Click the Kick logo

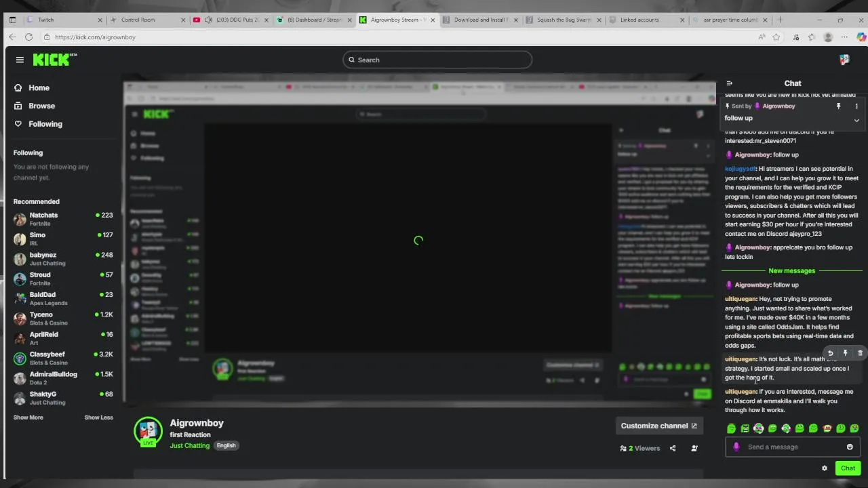point(54,60)
